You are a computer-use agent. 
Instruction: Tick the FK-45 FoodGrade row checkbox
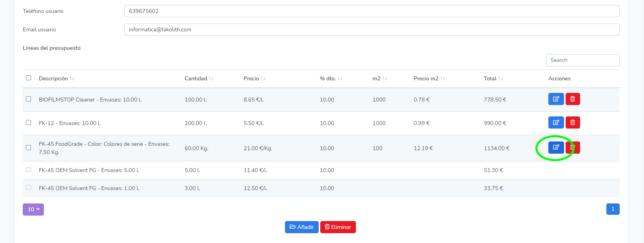[x=28, y=148]
